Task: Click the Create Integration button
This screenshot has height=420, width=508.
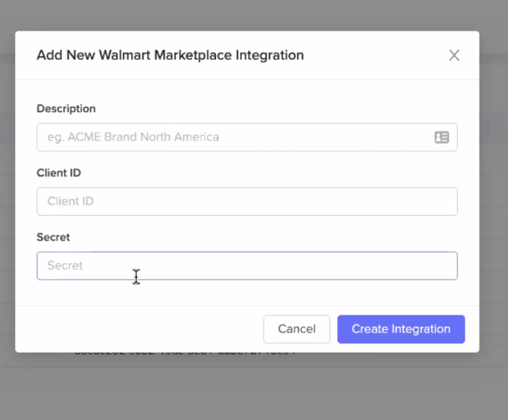Action: tap(400, 329)
